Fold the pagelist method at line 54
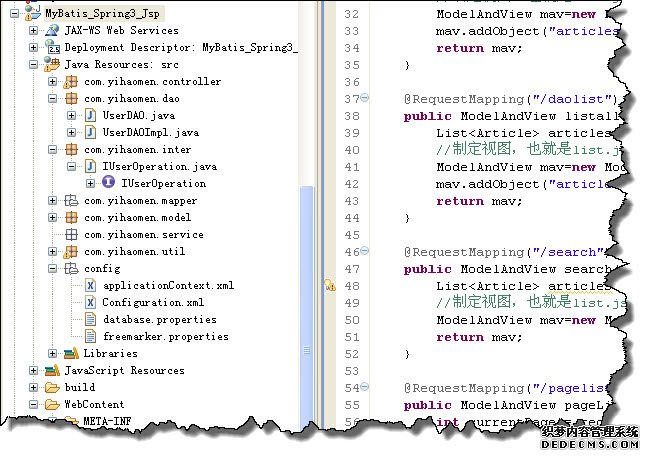This screenshot has width=650, height=459. (363, 387)
